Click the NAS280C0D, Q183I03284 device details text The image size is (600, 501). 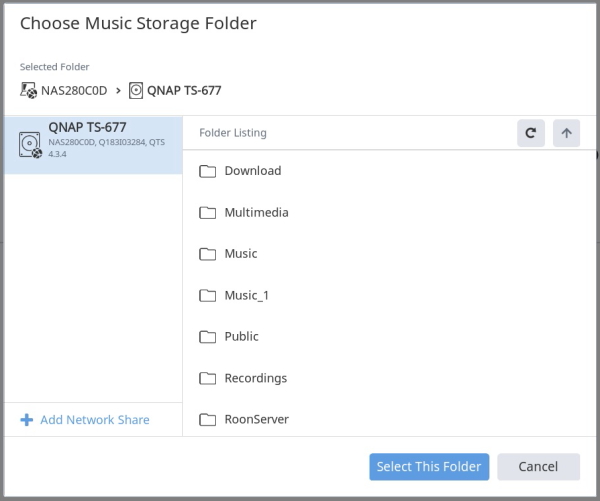[x=106, y=148]
